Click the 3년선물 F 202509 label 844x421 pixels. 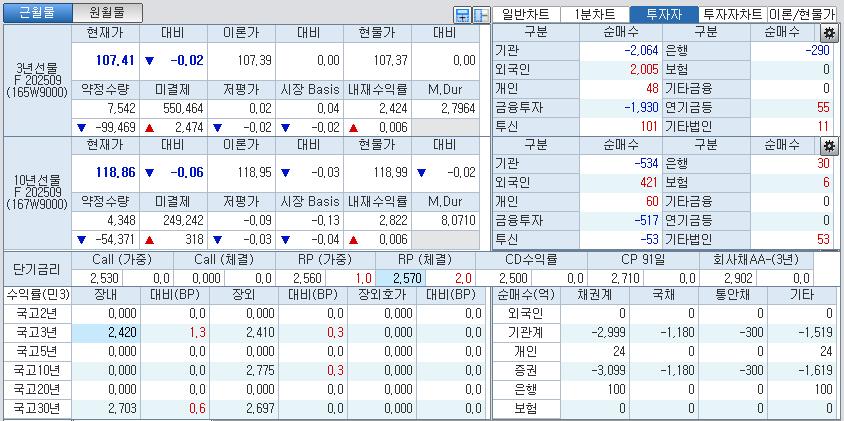[38, 81]
